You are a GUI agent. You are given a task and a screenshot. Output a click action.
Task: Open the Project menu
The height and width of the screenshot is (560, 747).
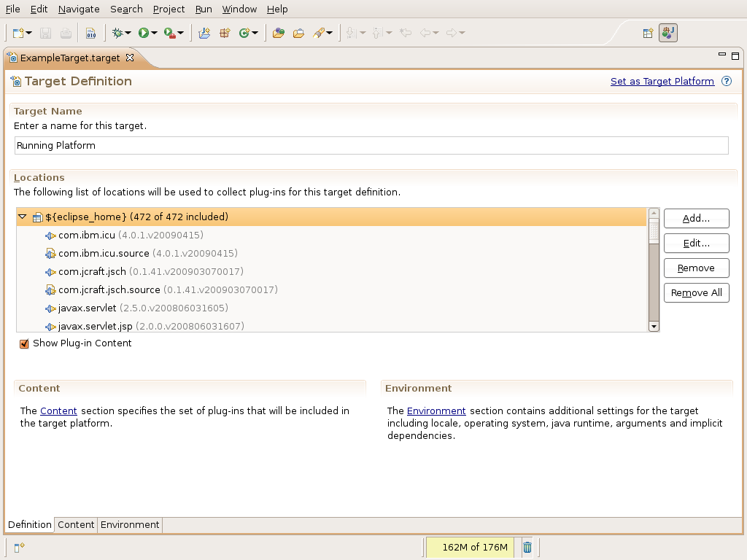click(x=169, y=9)
